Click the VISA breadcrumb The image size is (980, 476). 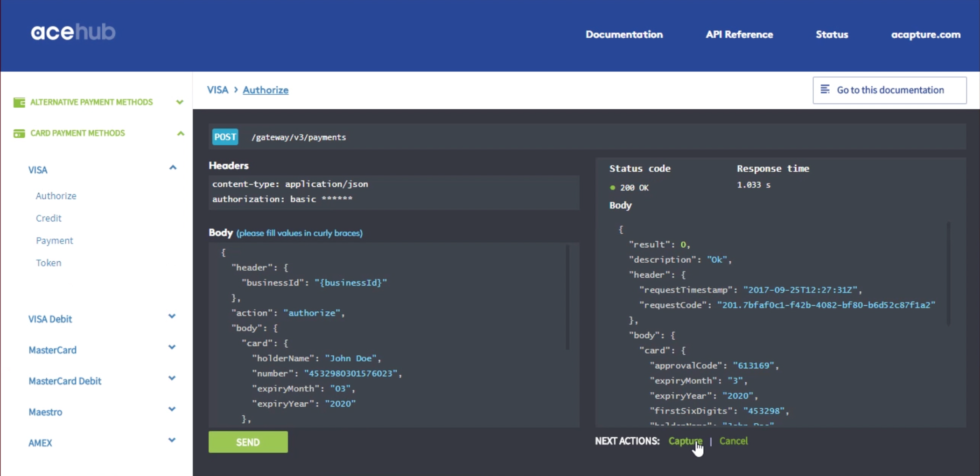coord(217,90)
